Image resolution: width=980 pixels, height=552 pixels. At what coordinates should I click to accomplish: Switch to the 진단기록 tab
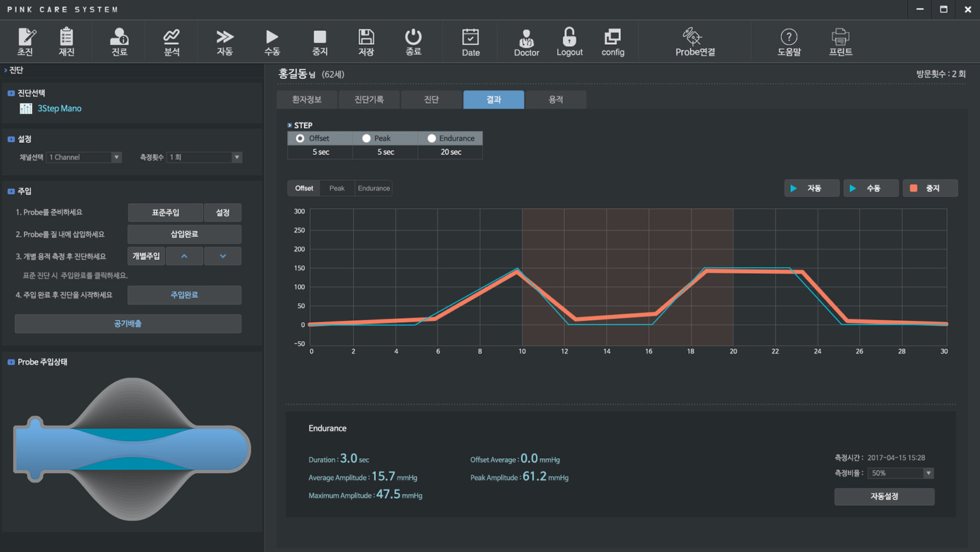point(369,99)
